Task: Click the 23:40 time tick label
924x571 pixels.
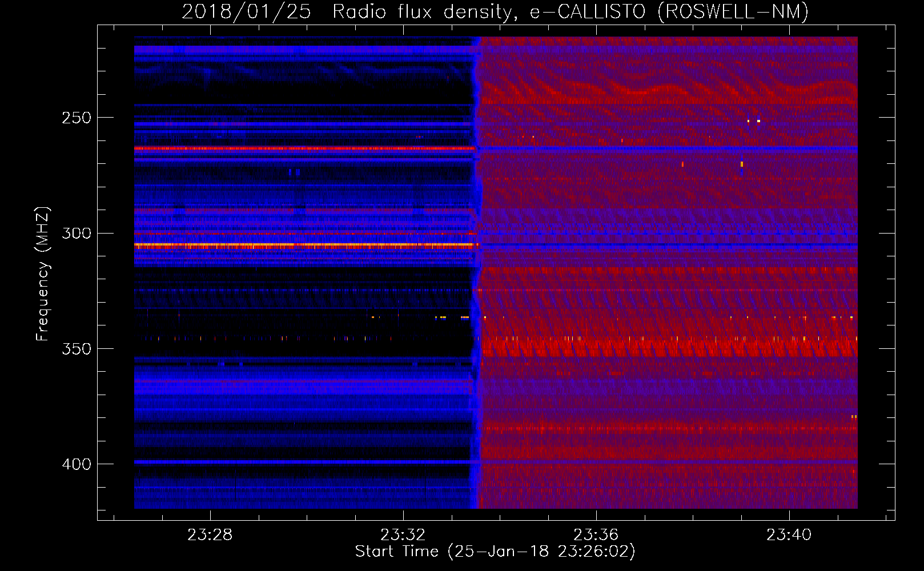Action: [x=789, y=534]
